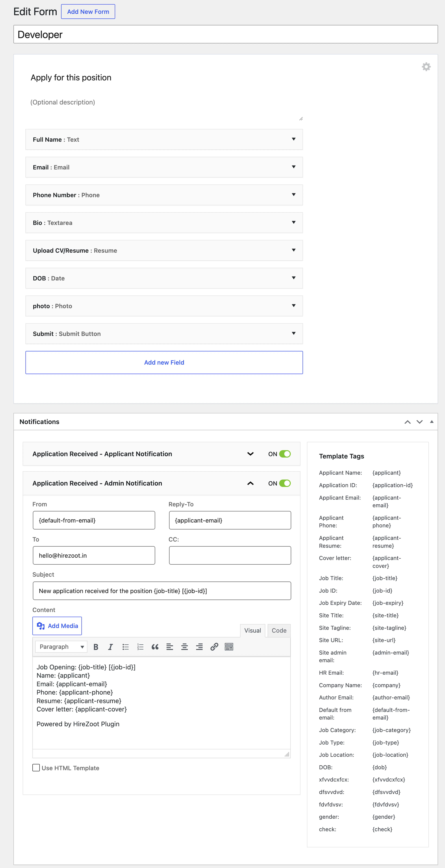Click inside the content editor body
Viewport: 445px width, 868px height.
[161, 703]
